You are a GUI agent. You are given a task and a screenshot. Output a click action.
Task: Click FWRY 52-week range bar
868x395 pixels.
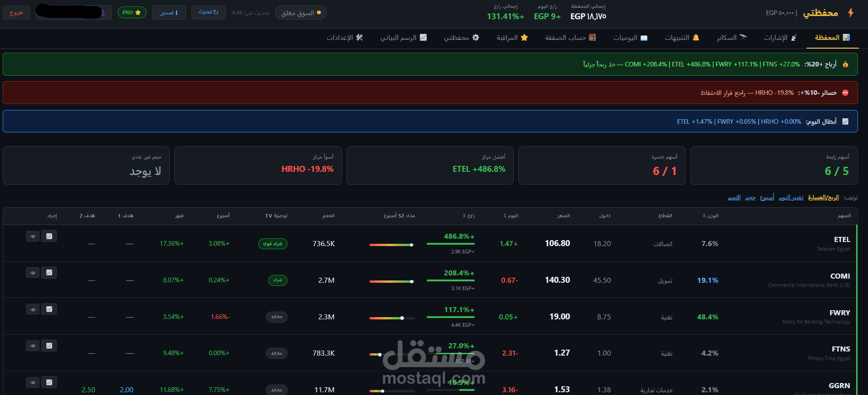click(392, 318)
